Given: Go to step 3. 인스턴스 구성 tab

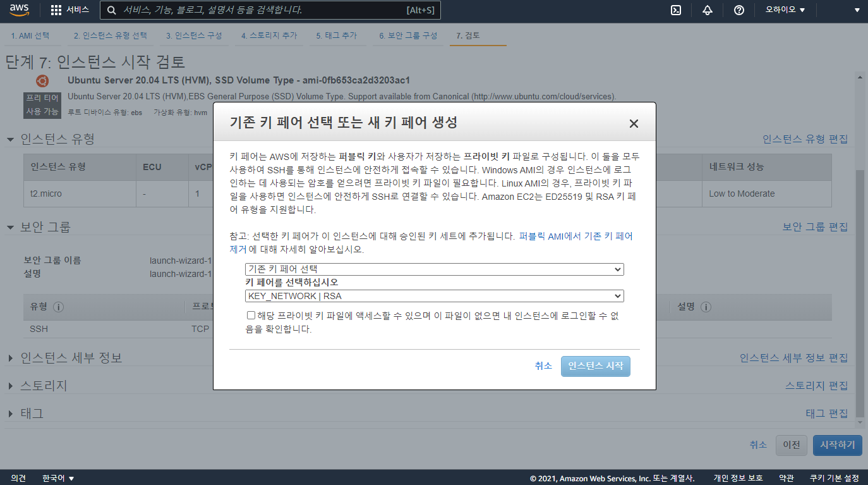Looking at the screenshot, I should point(194,36).
